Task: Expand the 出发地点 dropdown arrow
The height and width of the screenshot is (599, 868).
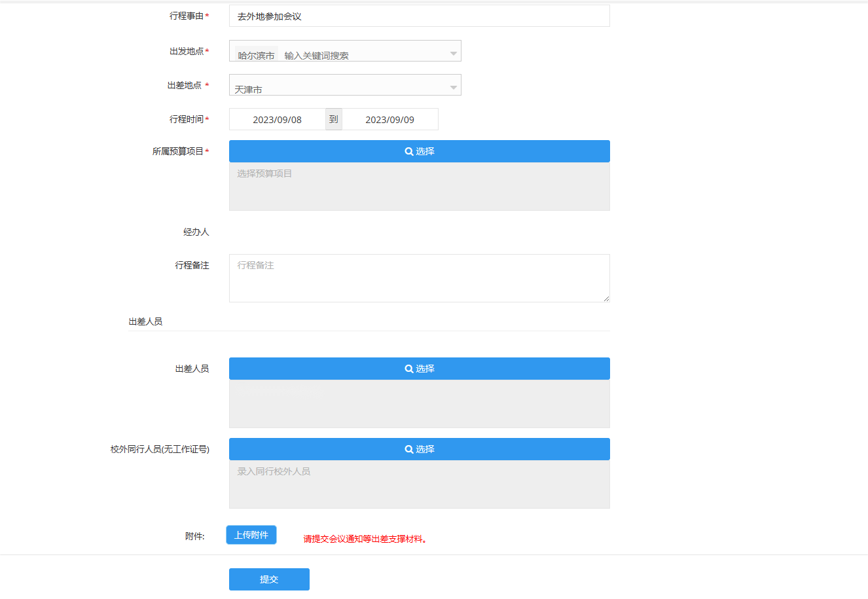Action: [453, 53]
